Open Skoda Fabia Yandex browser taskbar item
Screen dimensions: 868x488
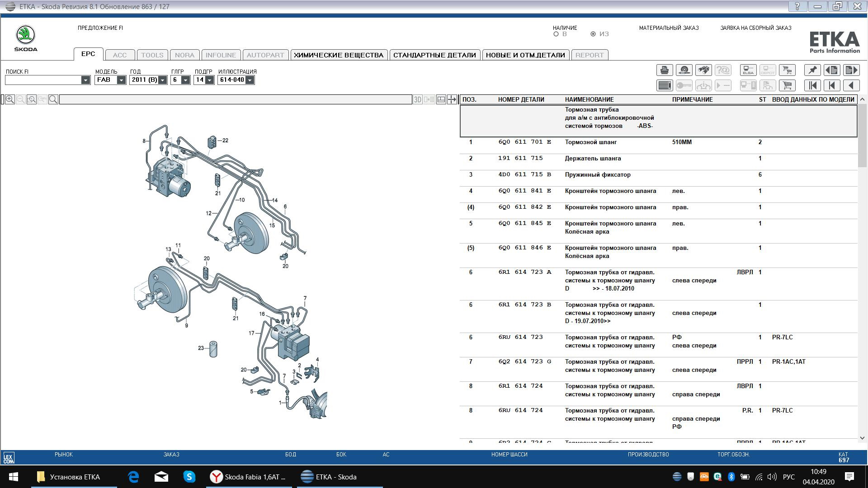pyautogui.click(x=249, y=477)
